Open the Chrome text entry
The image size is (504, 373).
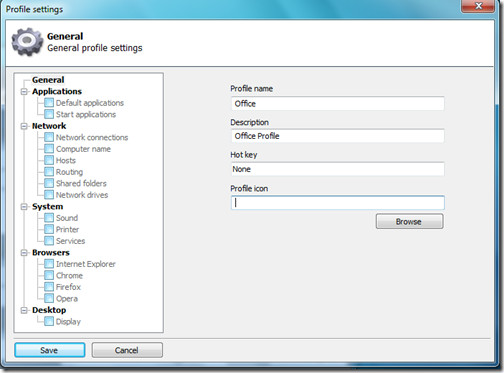tap(69, 275)
